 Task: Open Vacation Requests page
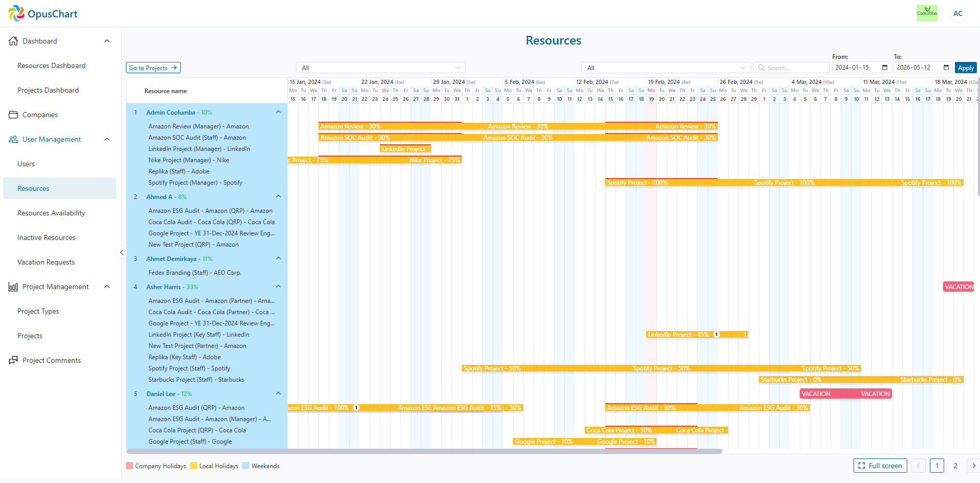(x=46, y=262)
